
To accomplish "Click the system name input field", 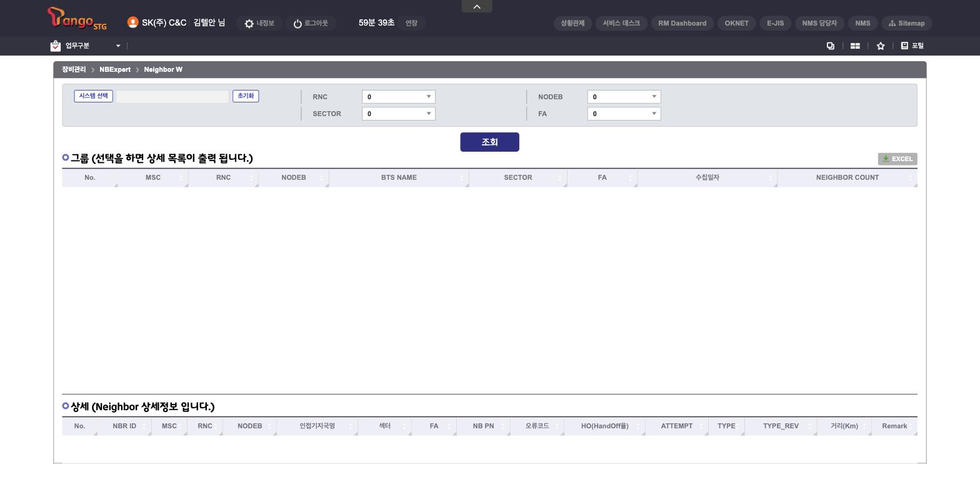I will [x=172, y=96].
